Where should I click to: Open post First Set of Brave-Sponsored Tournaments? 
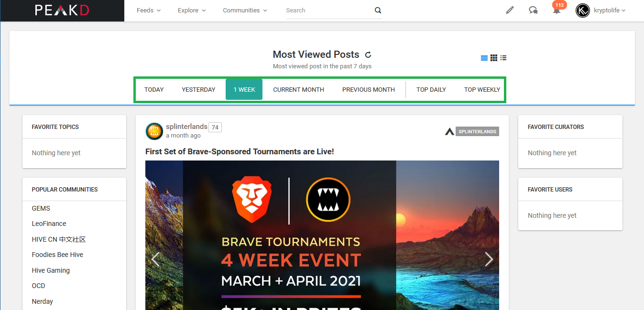pos(240,151)
